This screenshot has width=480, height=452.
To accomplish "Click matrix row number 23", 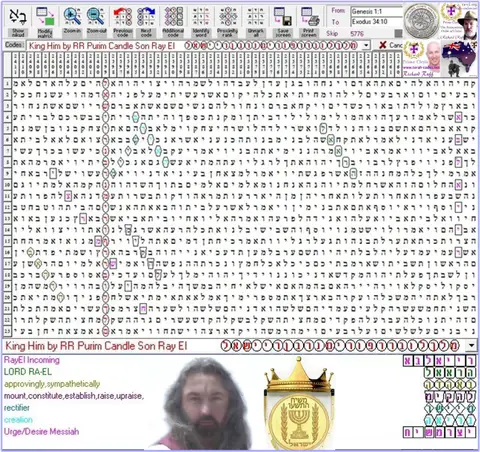I will (7, 331).
